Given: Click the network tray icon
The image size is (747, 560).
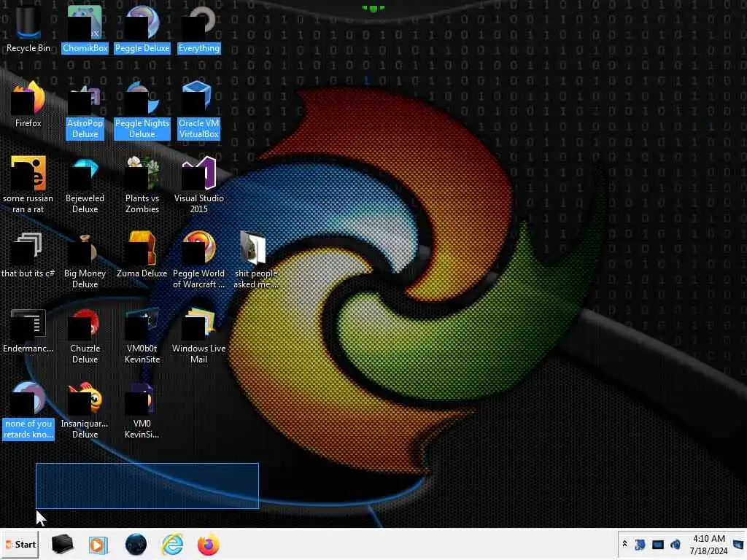Looking at the screenshot, I should (640, 544).
